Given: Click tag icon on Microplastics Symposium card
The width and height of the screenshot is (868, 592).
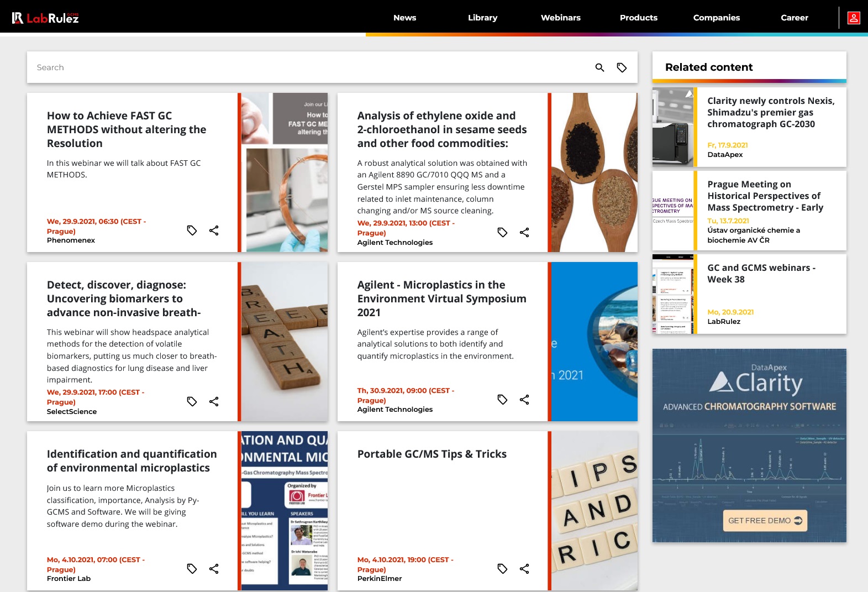Looking at the screenshot, I should pos(502,400).
